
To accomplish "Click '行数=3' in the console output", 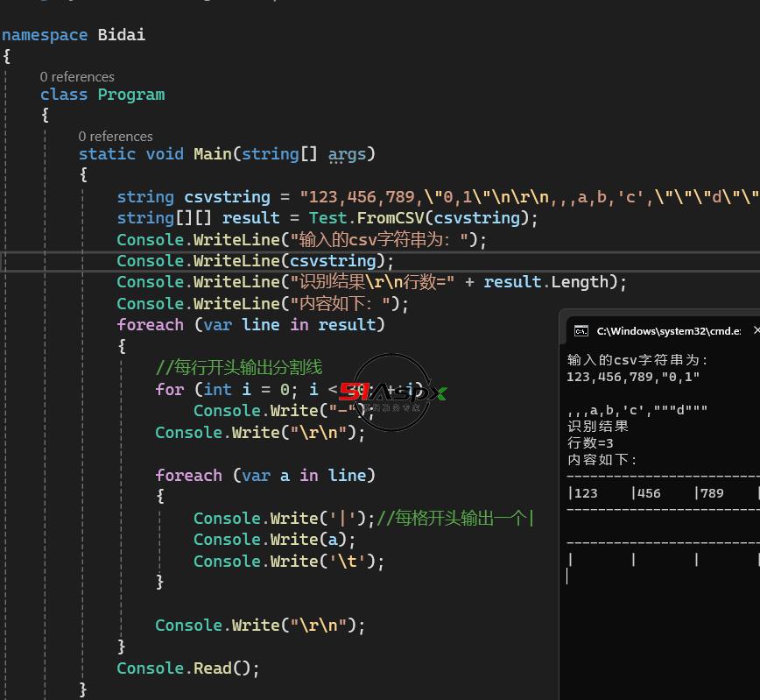I will coord(590,443).
